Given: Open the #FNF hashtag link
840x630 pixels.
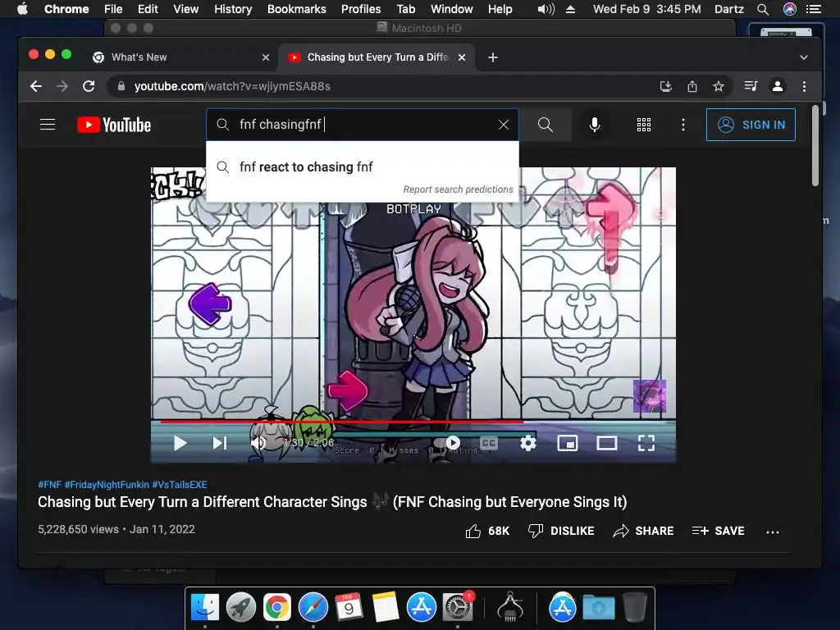Looking at the screenshot, I should click(49, 485).
